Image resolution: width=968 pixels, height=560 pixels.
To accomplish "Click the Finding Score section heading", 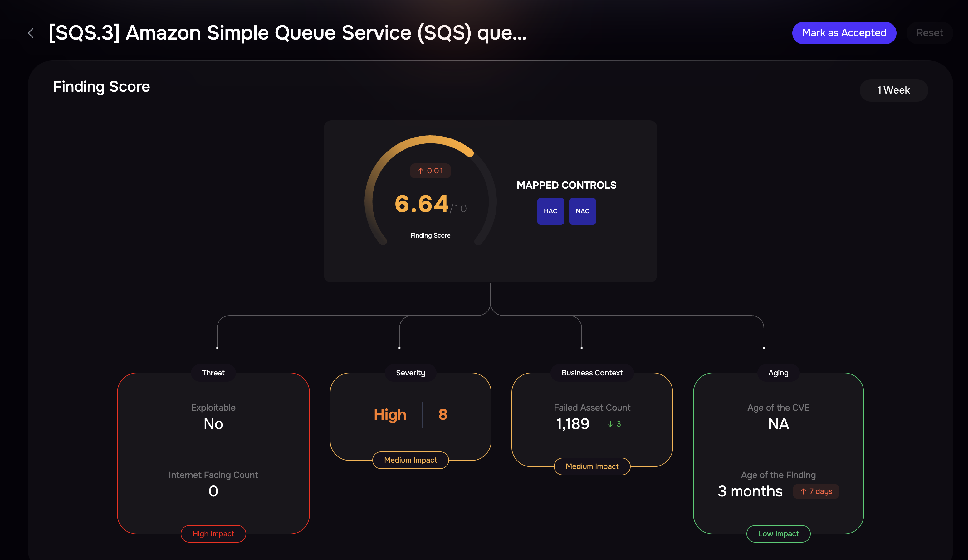I will pyautogui.click(x=101, y=87).
